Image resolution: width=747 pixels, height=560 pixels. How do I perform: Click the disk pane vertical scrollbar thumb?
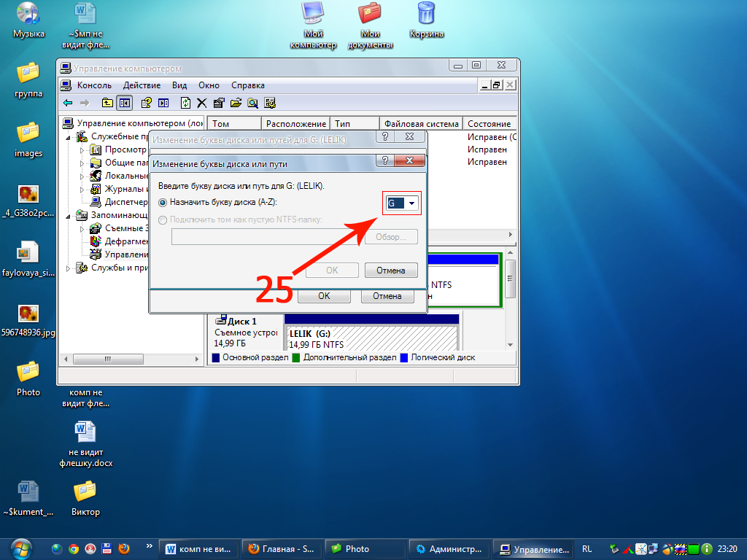point(510,279)
